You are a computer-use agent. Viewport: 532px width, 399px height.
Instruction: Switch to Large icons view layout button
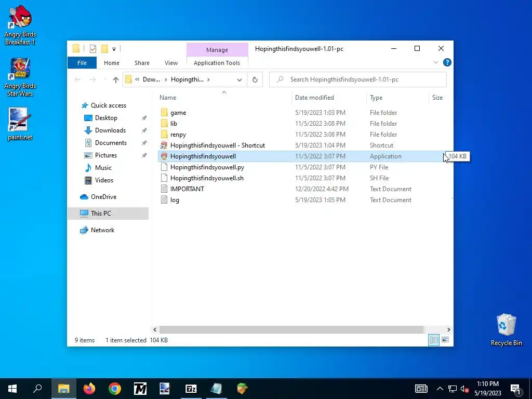[445, 340]
